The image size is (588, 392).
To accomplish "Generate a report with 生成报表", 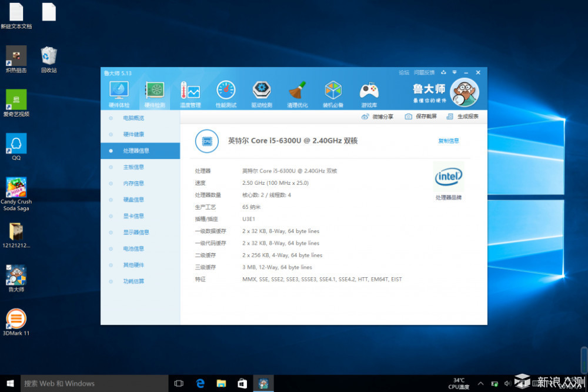I will (x=462, y=117).
